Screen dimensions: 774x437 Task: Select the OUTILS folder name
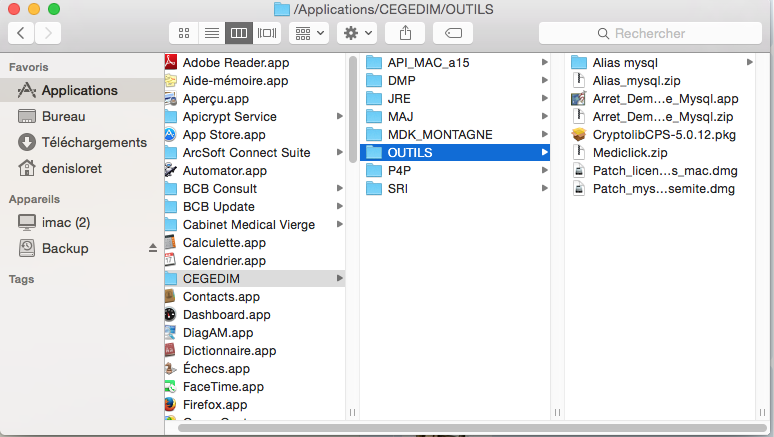pyautogui.click(x=410, y=153)
